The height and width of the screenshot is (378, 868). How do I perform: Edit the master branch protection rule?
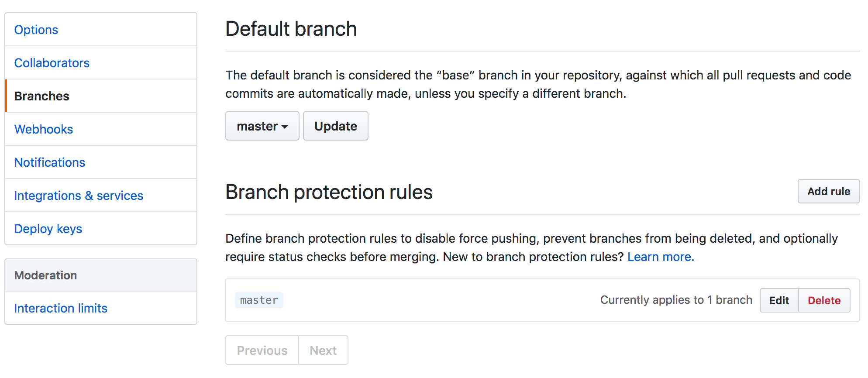[779, 300]
